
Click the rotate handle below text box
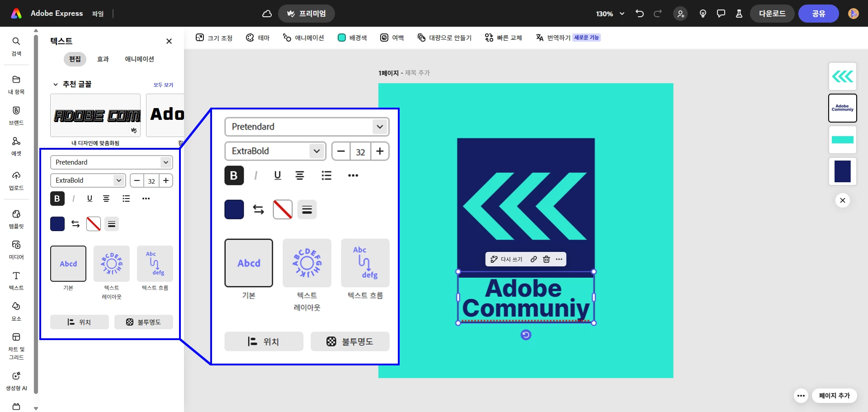click(x=526, y=335)
